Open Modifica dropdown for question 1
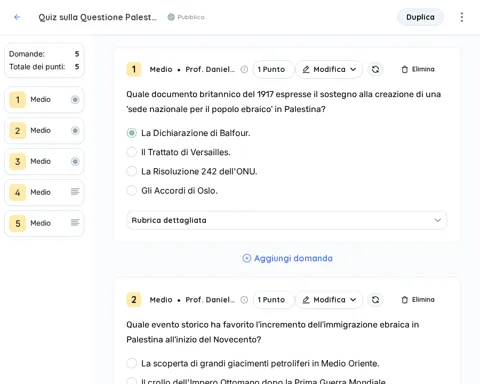Image resolution: width=480 pixels, height=384 pixels. 329,69
